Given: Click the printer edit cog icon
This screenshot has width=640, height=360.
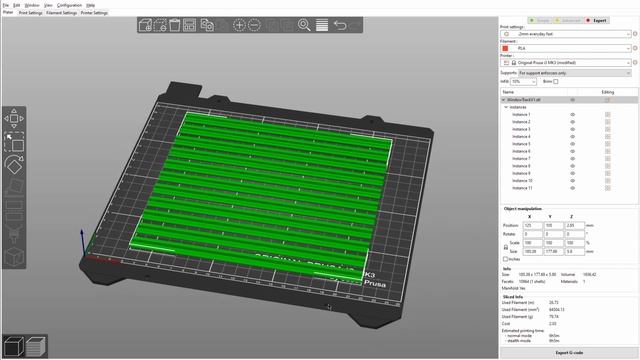Looking at the screenshot, I should [x=635, y=62].
